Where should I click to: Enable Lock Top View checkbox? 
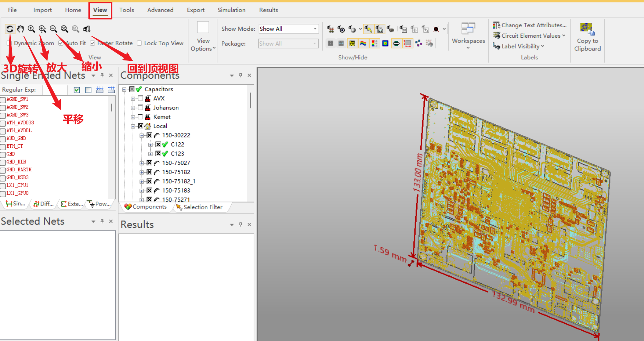(x=139, y=43)
